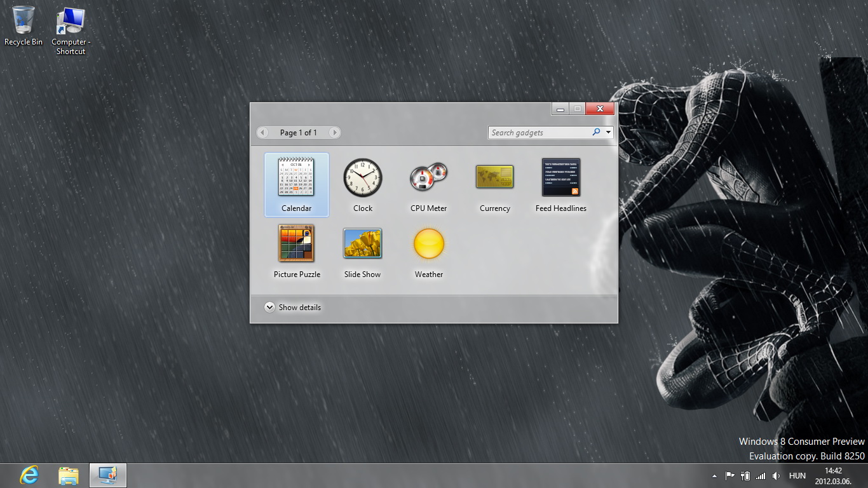Image resolution: width=868 pixels, height=488 pixels.
Task: Open Internet Explorer from the taskbar
Action: point(29,475)
